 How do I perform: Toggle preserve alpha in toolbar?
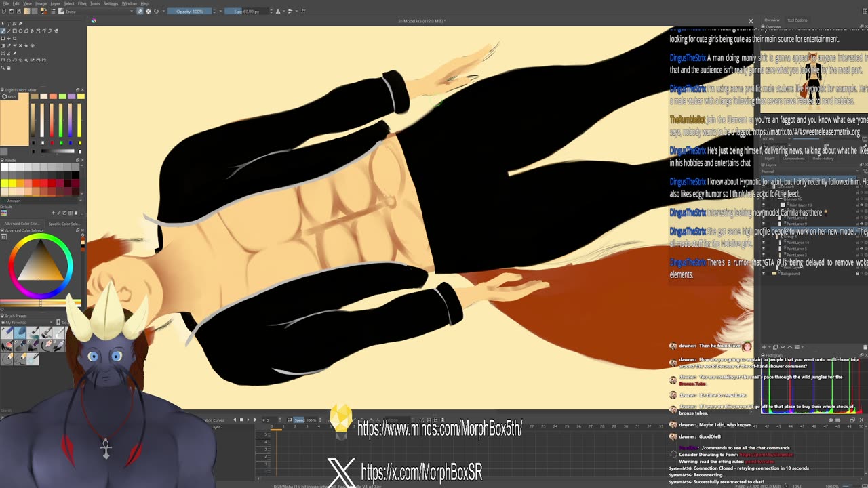[x=149, y=12]
